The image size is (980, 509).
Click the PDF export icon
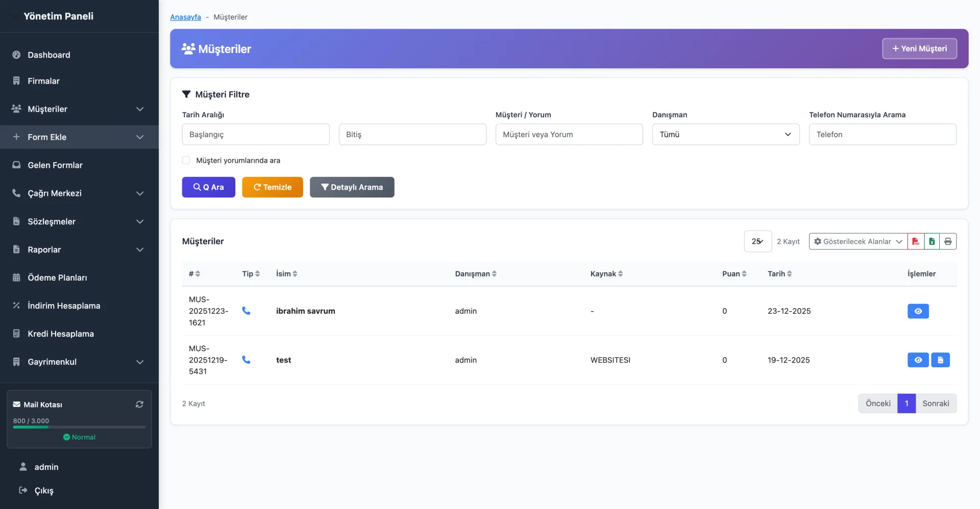coord(916,241)
